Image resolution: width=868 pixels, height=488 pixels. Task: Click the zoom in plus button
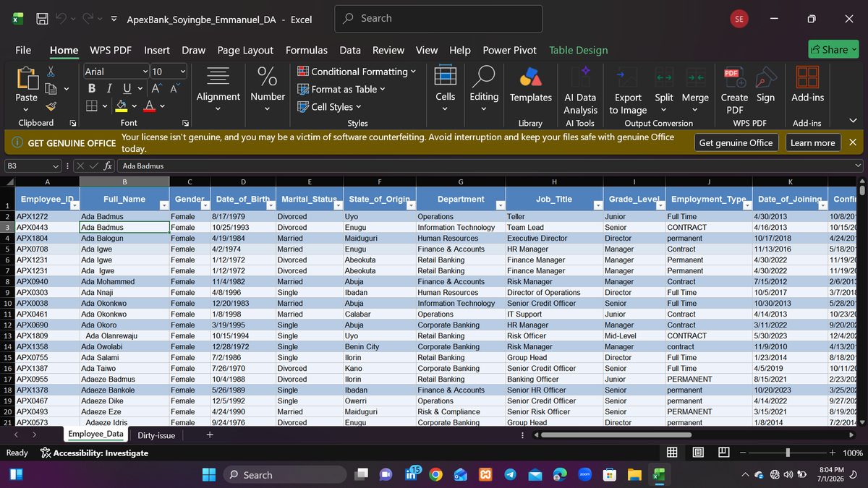click(833, 453)
